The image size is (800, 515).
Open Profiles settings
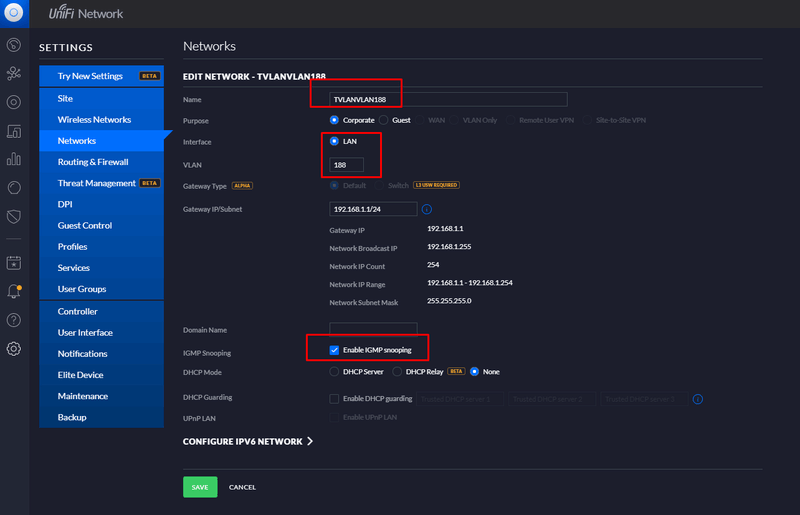(102, 247)
